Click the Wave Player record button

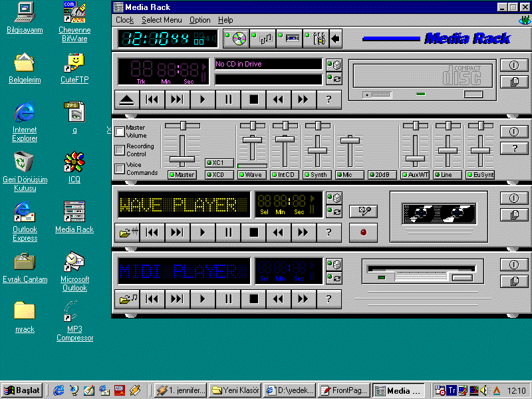(x=363, y=232)
